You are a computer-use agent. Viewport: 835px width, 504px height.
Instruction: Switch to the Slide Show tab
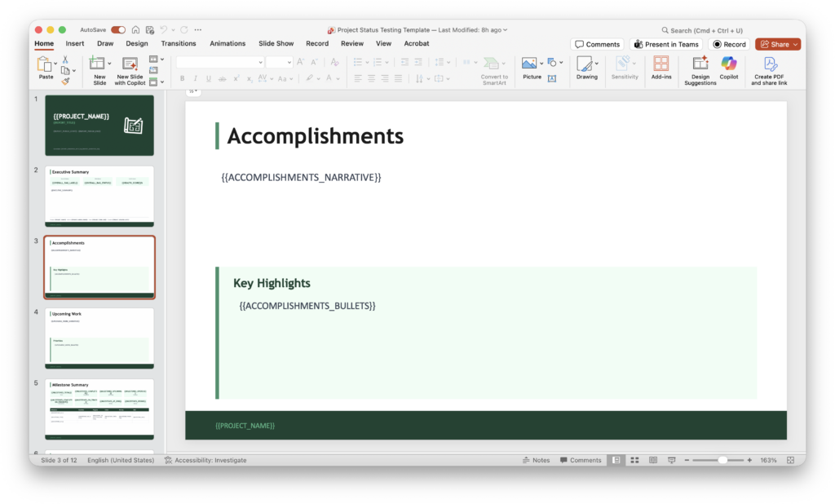pyautogui.click(x=276, y=43)
